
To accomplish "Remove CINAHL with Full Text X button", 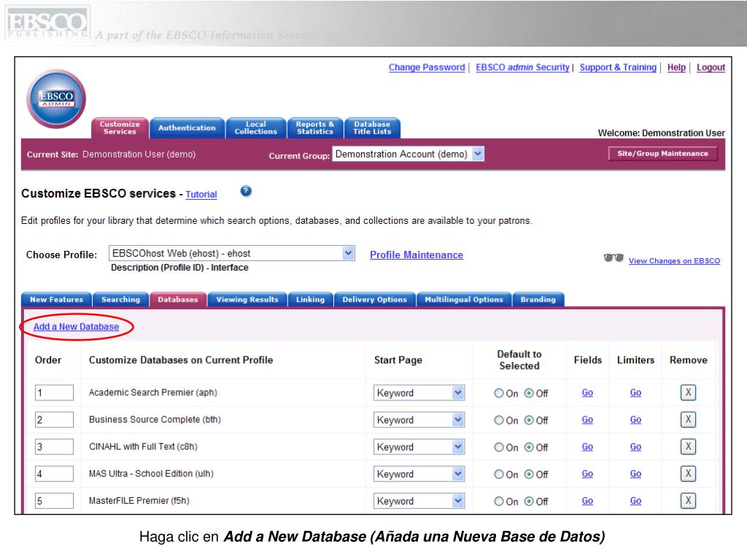I will click(x=688, y=447).
